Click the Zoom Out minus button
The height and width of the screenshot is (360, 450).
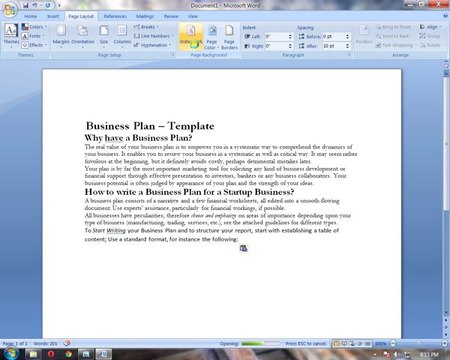click(x=393, y=343)
